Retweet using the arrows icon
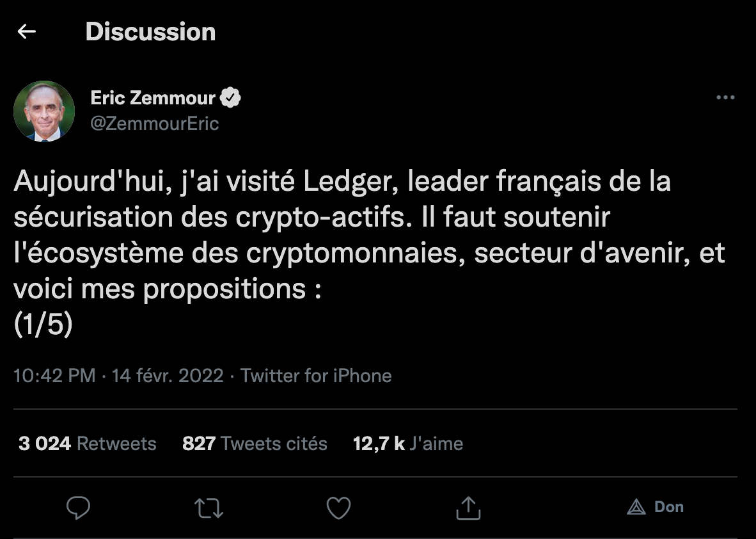This screenshot has height=539, width=756. (209, 508)
